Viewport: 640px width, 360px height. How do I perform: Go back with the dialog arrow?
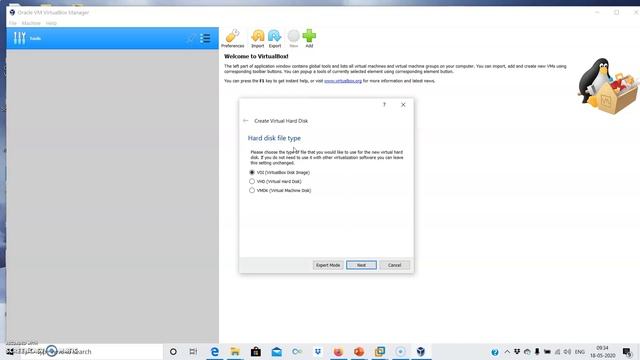point(245,121)
